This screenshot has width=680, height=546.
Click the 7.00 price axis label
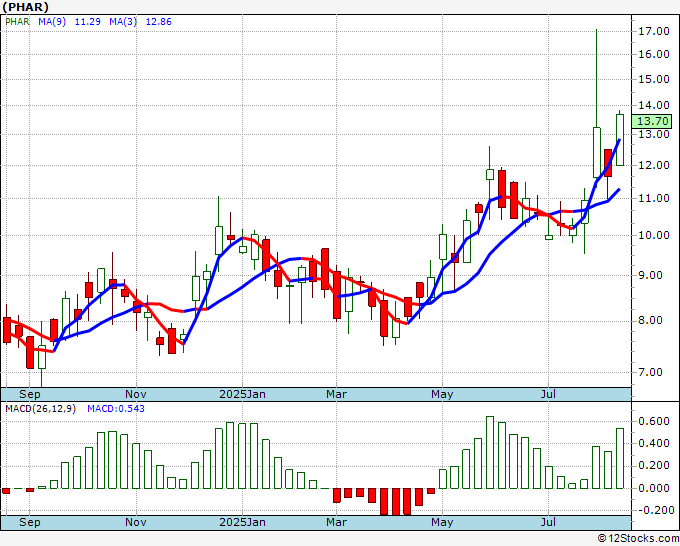(x=650, y=372)
